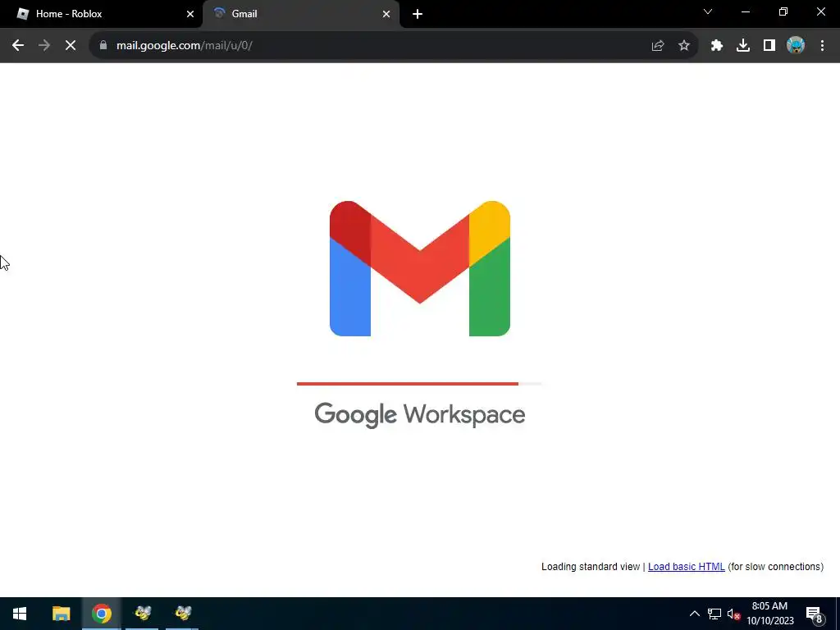Open the Chrome three-dot menu
Image resolution: width=840 pixels, height=630 pixels.
point(822,46)
